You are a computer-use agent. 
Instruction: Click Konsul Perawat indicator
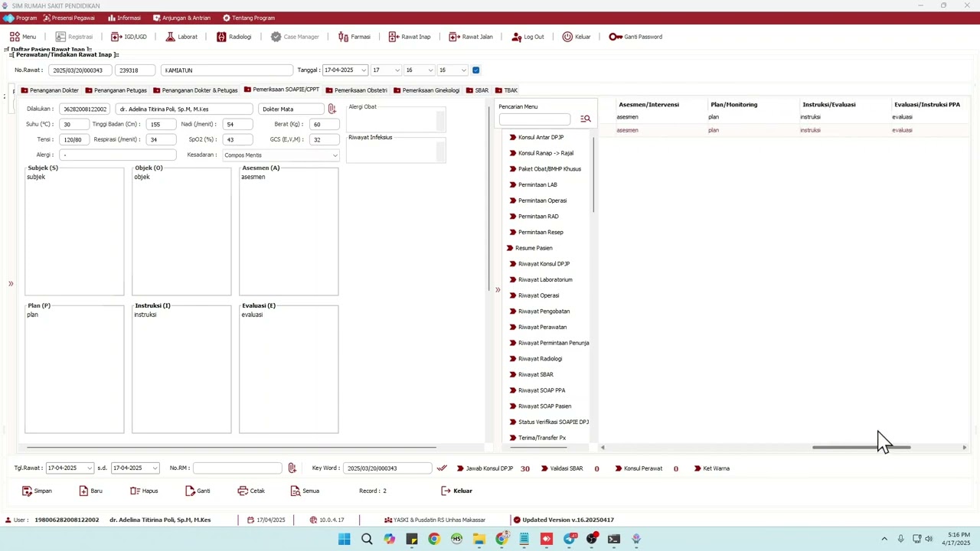pyautogui.click(x=639, y=468)
